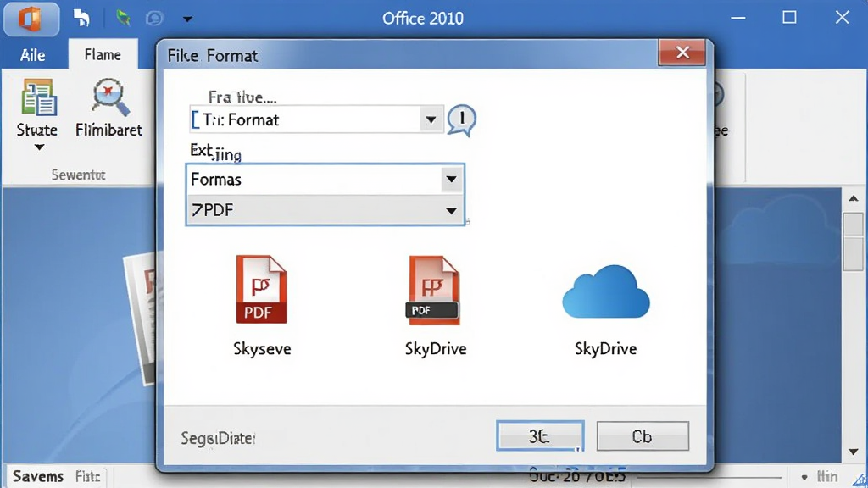The width and height of the screenshot is (868, 488).
Task: Maximize the Office 2010 window
Action: (x=789, y=18)
